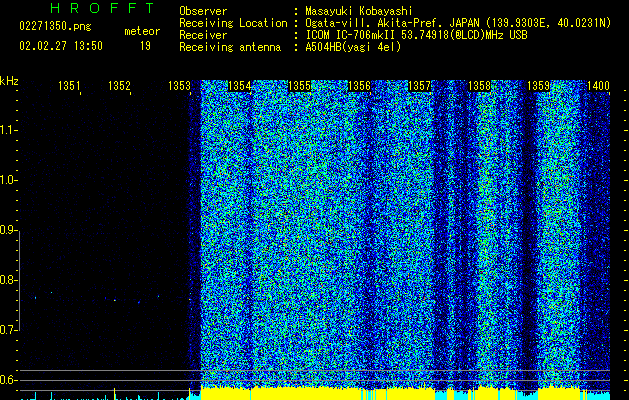Image resolution: width=629 pixels, height=400 pixels.
Task: Click the 1357 time marker
Action: click(x=419, y=86)
